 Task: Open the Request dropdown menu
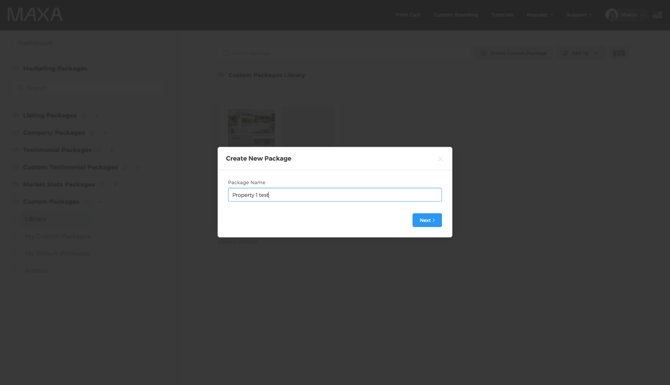click(540, 15)
